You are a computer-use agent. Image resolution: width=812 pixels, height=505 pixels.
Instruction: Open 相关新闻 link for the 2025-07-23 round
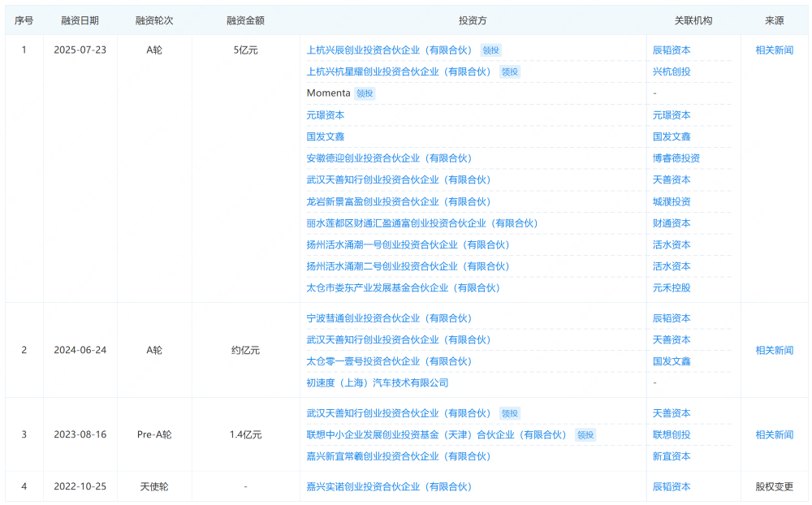773,50
